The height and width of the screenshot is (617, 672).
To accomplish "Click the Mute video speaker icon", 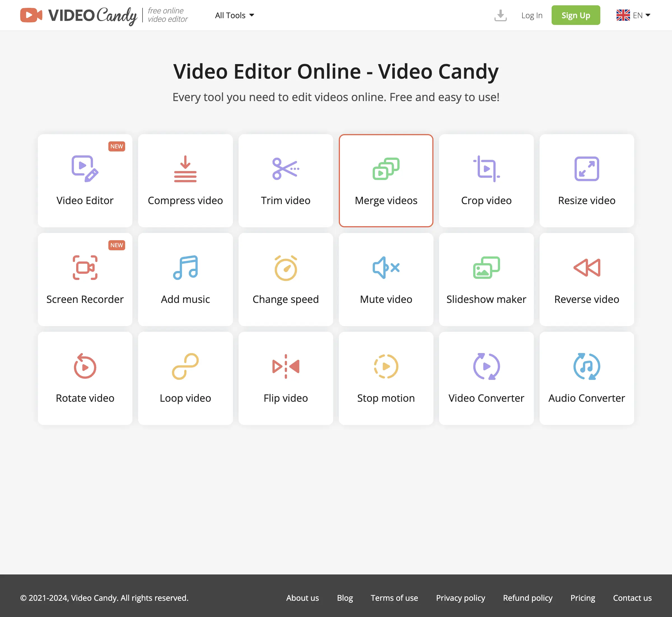I will [386, 267].
